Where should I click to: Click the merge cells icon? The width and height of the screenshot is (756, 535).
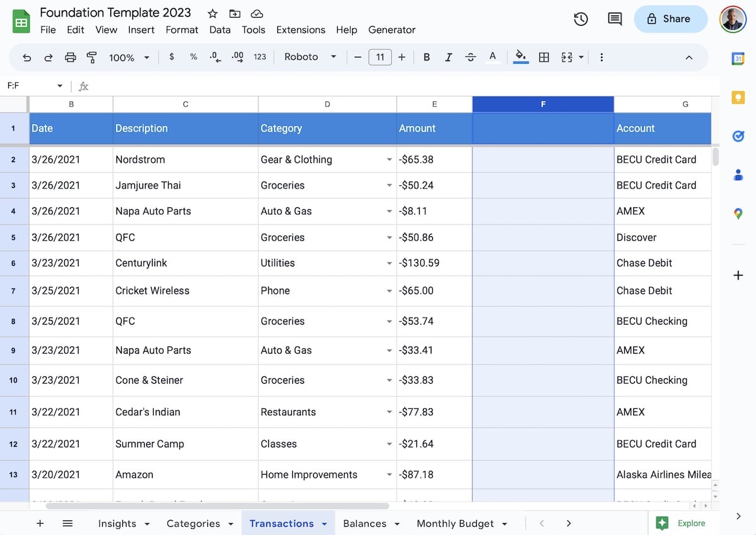pos(566,57)
